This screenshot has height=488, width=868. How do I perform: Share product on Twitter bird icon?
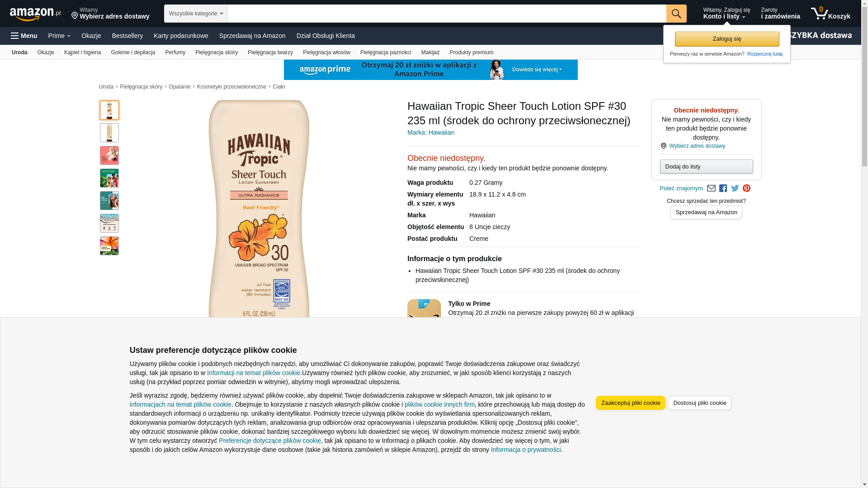(735, 188)
